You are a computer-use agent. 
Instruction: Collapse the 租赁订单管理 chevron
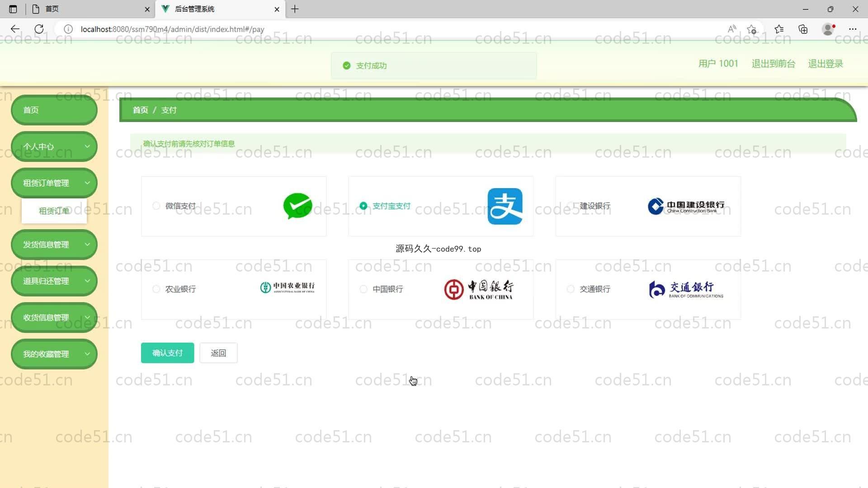pyautogui.click(x=87, y=183)
